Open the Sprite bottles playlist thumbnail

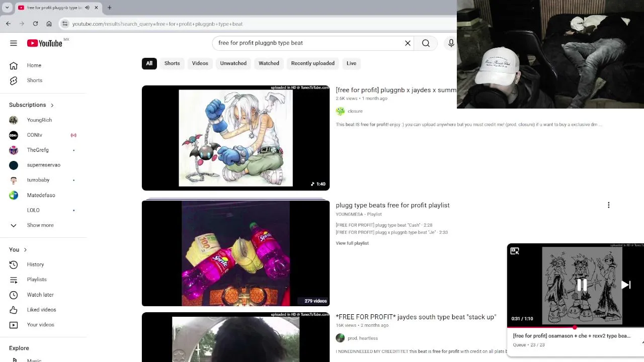[x=235, y=253]
